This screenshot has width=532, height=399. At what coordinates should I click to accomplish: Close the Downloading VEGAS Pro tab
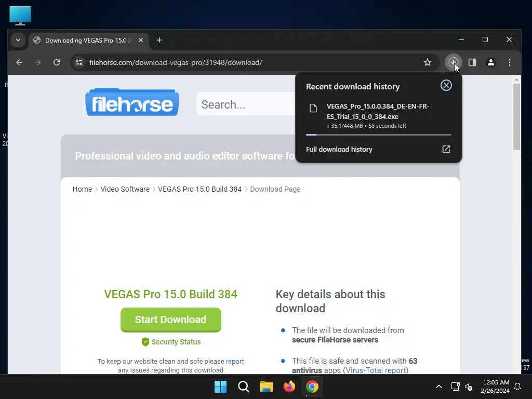pos(141,40)
